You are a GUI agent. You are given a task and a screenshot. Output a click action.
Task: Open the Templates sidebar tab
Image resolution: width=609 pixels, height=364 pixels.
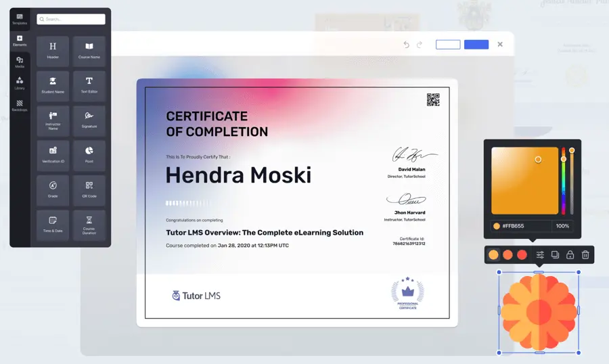[x=20, y=19]
